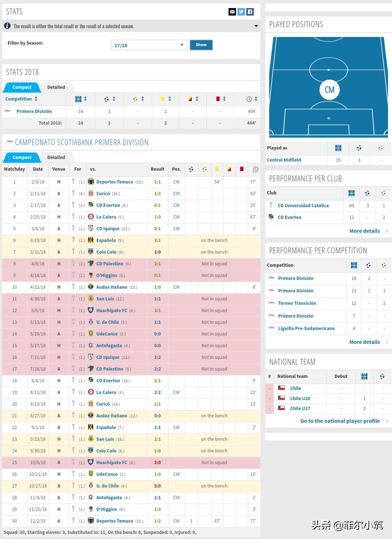Open the 1:2 result on matchday 30
The width and height of the screenshot is (392, 539).
point(157,521)
